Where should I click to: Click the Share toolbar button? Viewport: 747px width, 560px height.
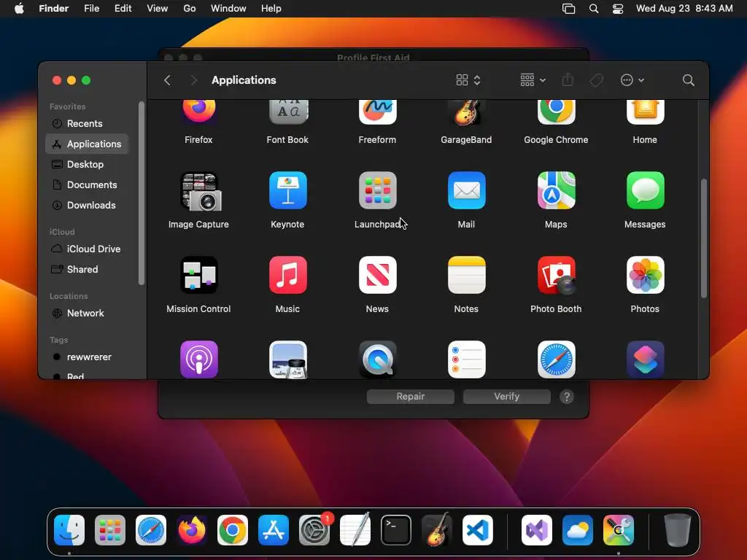(x=568, y=80)
